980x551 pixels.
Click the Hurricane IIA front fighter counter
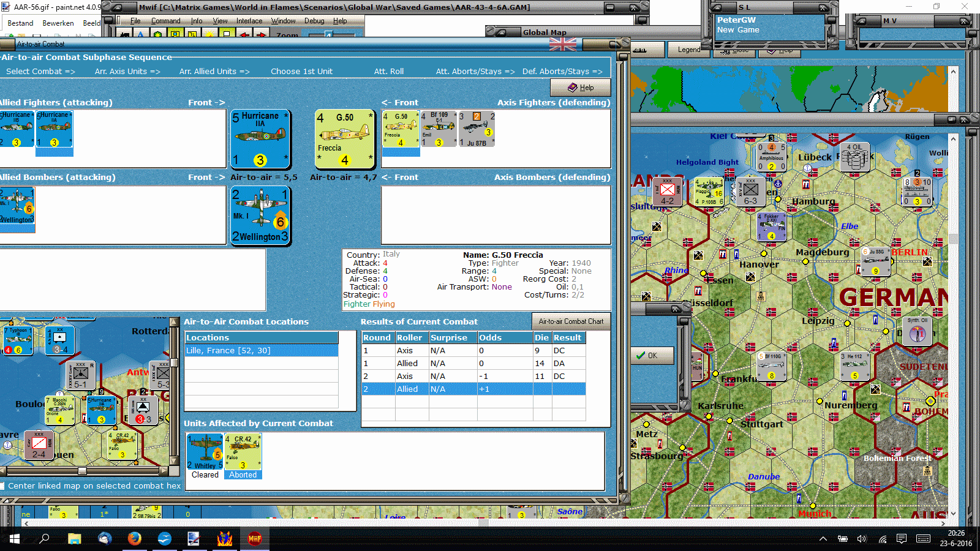pos(260,139)
